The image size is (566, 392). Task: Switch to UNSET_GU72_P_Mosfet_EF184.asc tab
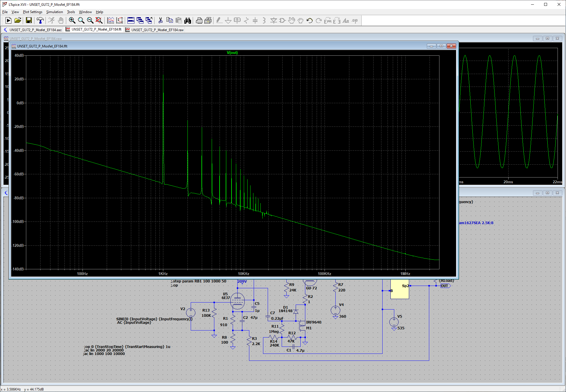click(33, 30)
